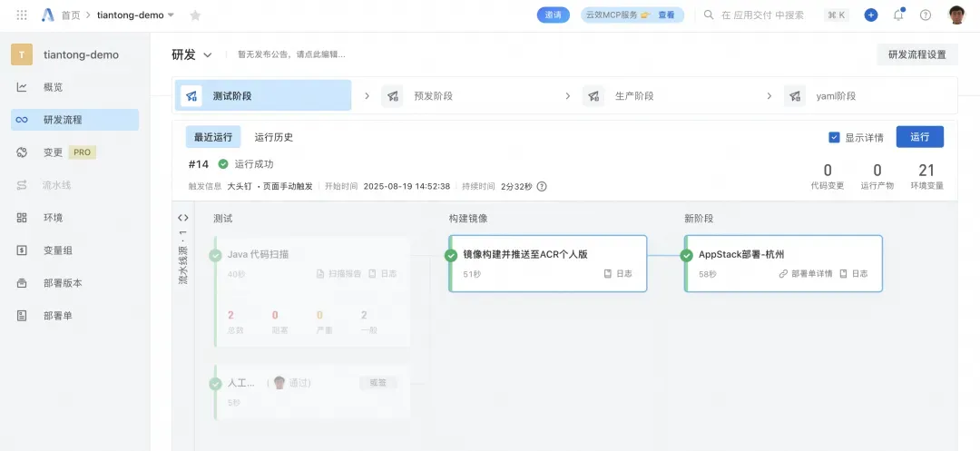
Task: Click the 部署单 sidebar icon
Action: click(22, 316)
